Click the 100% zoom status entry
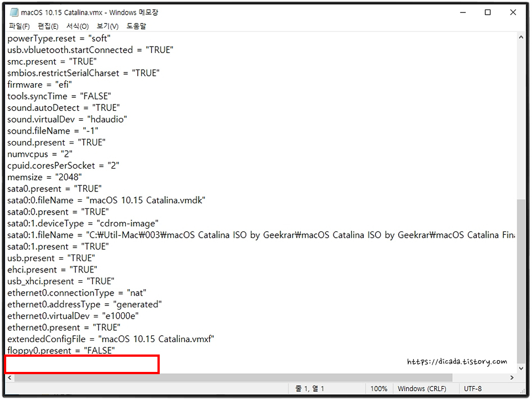 (x=378, y=388)
